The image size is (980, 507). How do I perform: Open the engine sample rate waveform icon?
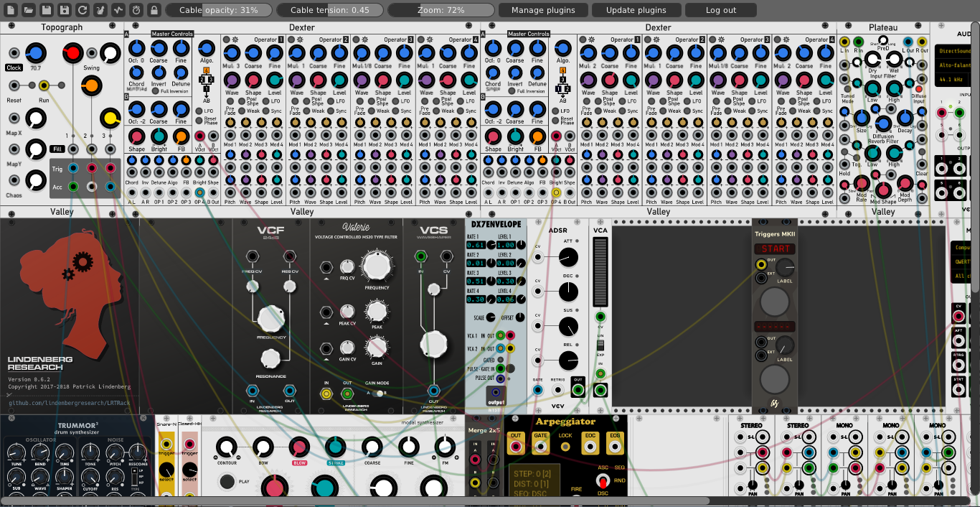click(118, 10)
